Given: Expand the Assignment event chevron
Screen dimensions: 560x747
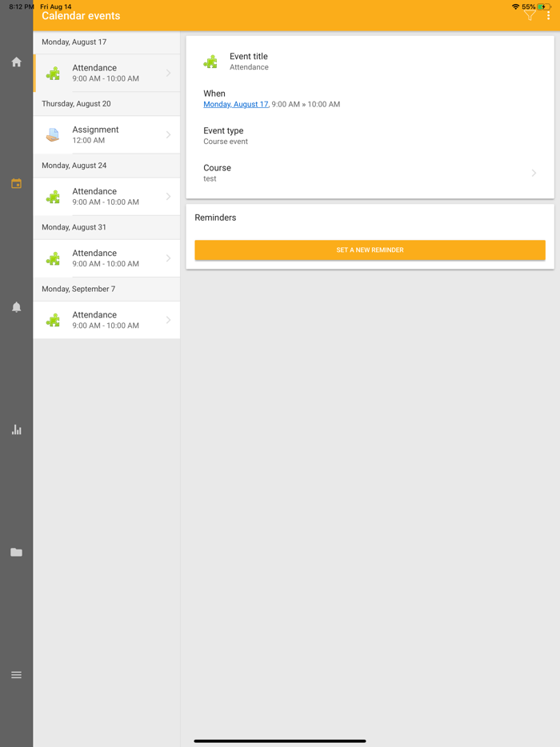Looking at the screenshot, I should coord(168,135).
